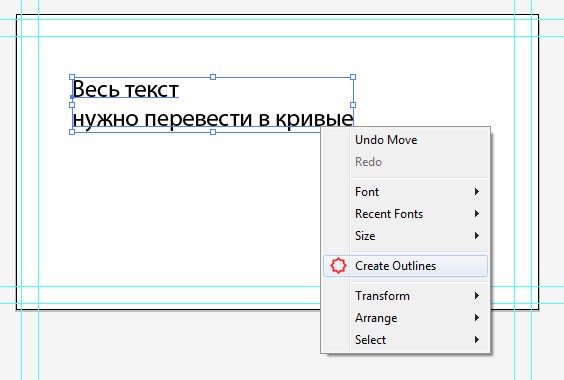Open the Font submenu
564x380 pixels.
[x=405, y=192]
